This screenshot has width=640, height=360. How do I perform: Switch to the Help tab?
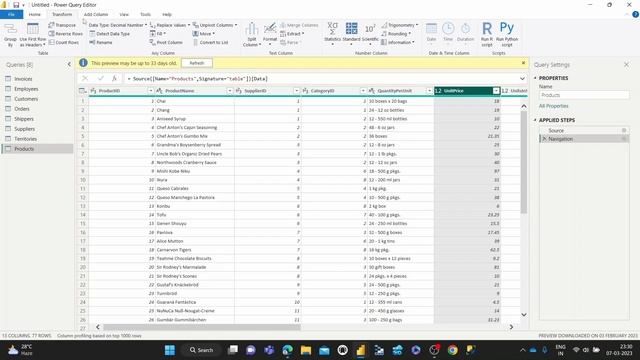click(x=167, y=14)
